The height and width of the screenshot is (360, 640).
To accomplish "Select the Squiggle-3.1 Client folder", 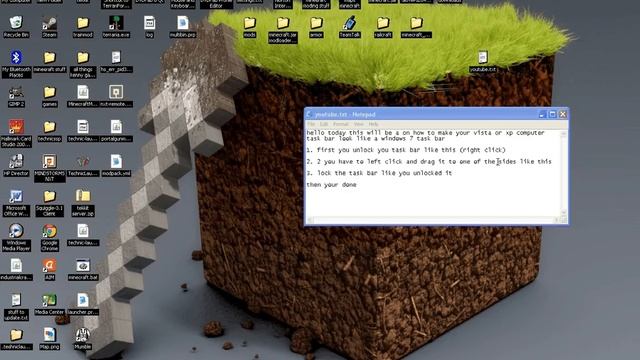I will pyautogui.click(x=49, y=203).
